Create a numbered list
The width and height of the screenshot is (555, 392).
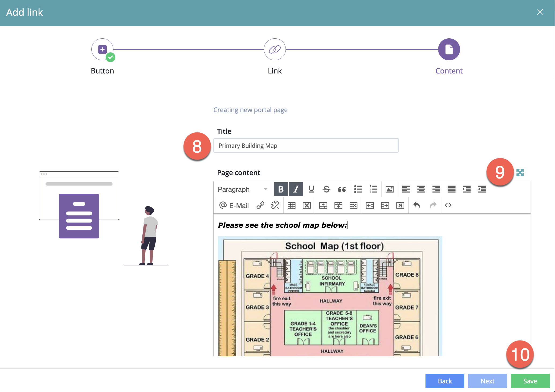(373, 189)
